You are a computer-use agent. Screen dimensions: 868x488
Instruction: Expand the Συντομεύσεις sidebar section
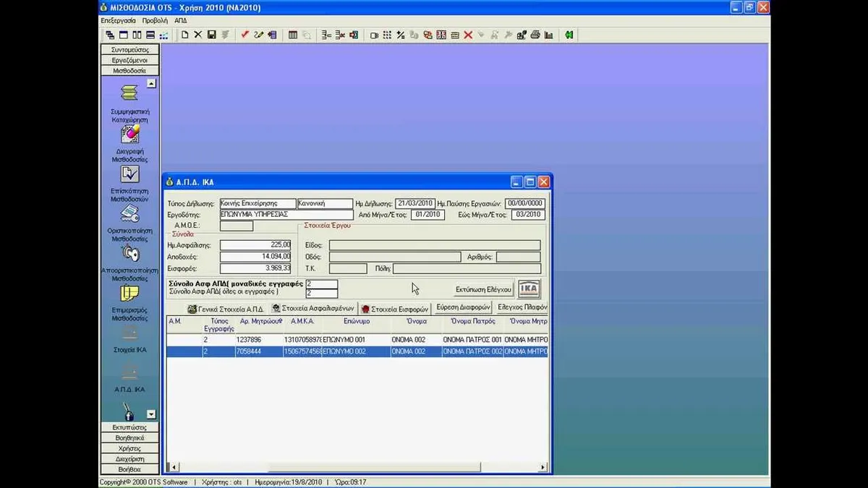pos(129,50)
